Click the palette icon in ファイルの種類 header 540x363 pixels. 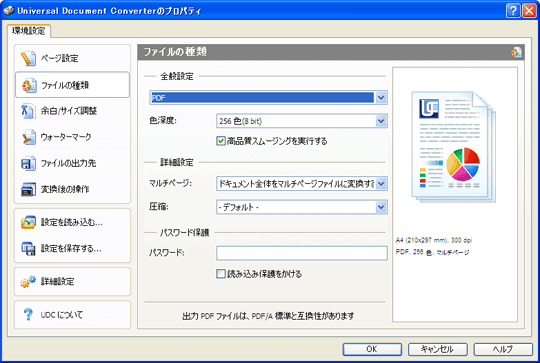pos(516,52)
